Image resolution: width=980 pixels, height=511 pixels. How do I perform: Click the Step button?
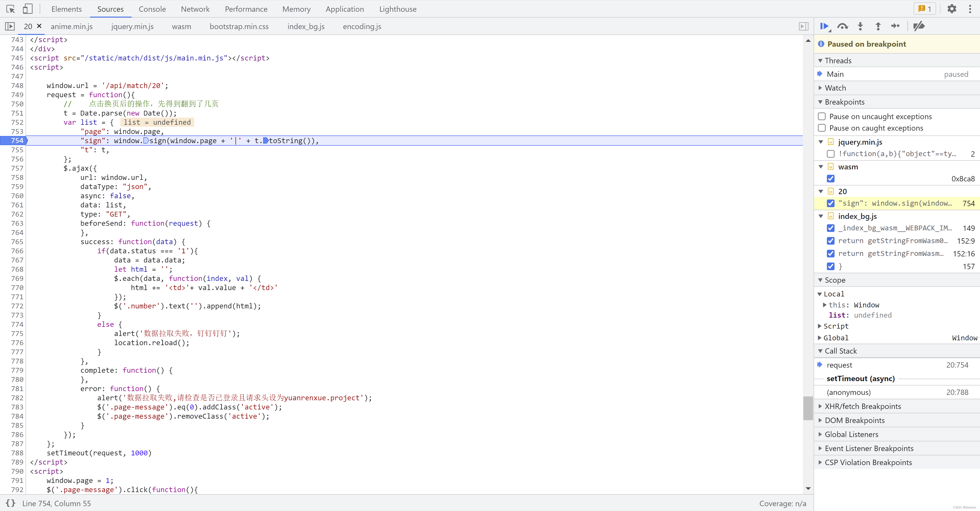click(x=895, y=26)
